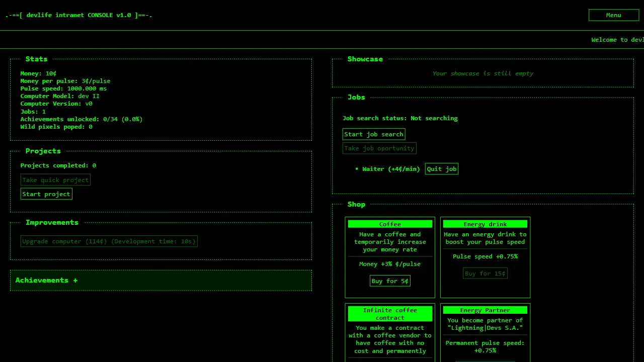Viewport: 644px width, 362px height.
Task: Expand the Achievements + section
Action: click(160, 281)
